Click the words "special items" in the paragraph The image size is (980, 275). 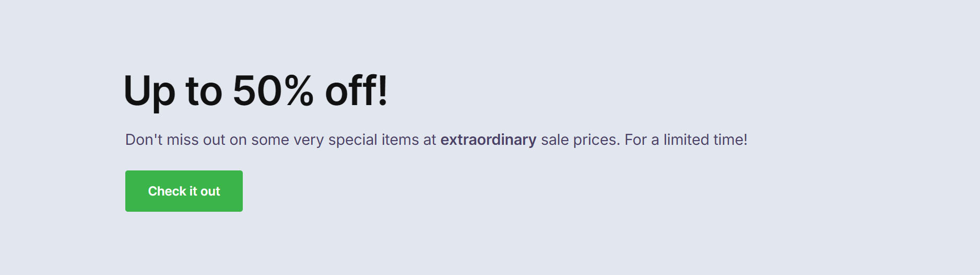click(x=373, y=140)
